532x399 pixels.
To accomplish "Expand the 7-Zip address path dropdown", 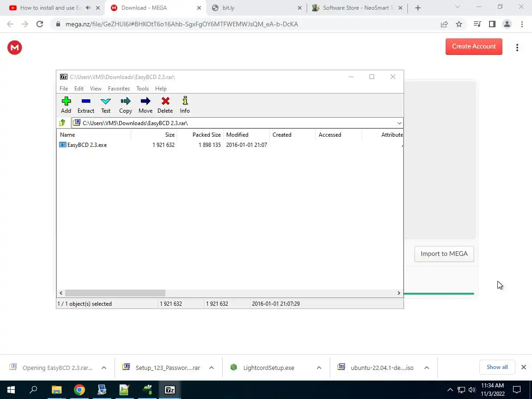I will 399,123.
